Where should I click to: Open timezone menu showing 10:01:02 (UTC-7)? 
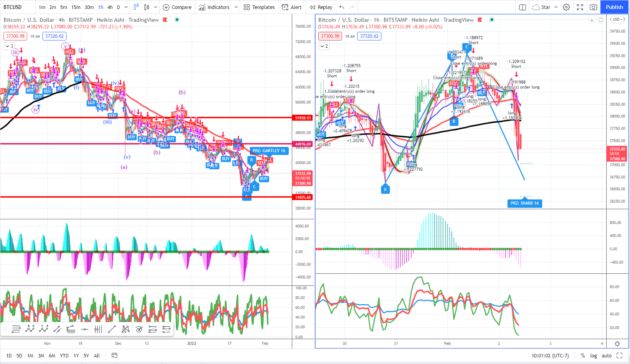(550, 355)
